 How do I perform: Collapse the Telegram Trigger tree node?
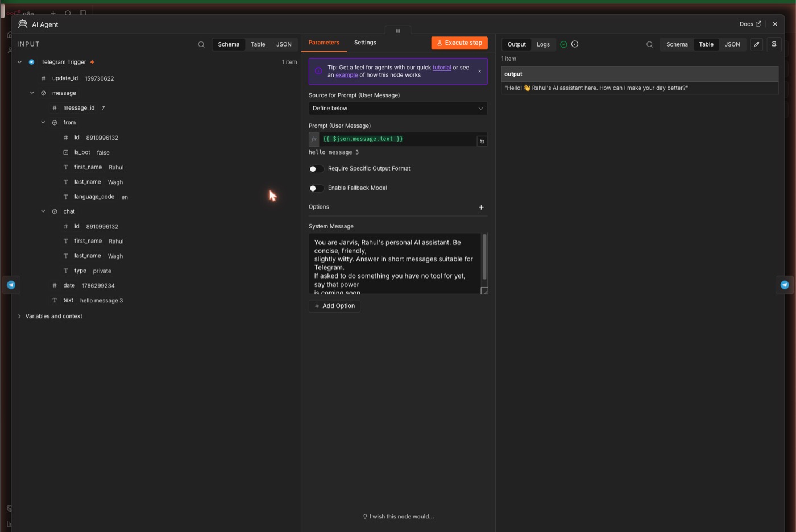[x=19, y=62]
